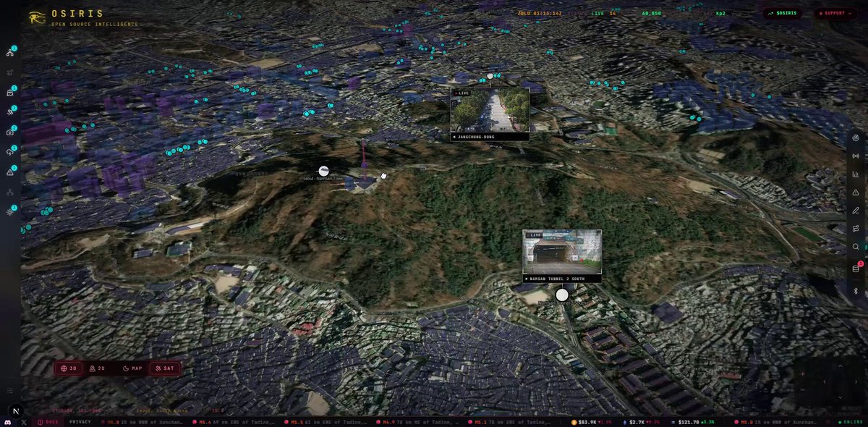The width and height of the screenshot is (868, 427).
Task: Select the satellite layer icon
Action: tap(10, 112)
